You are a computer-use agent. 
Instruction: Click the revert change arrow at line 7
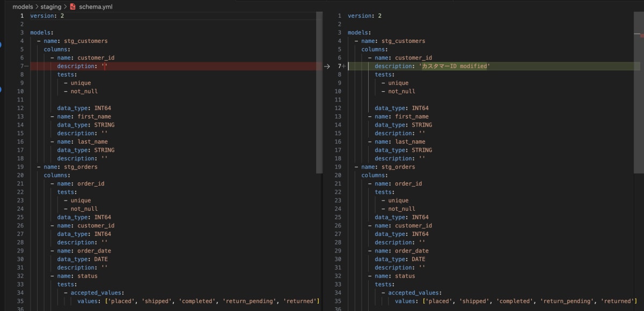point(327,66)
